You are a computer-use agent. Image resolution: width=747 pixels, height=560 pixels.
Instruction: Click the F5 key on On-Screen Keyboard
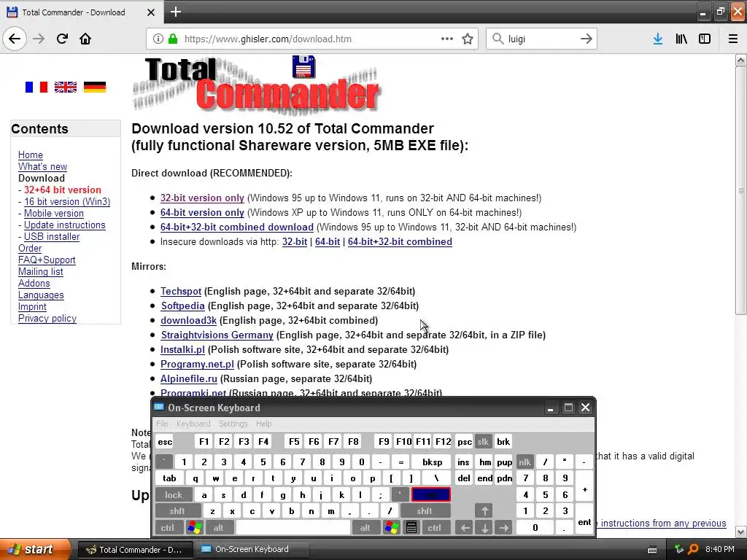click(294, 442)
